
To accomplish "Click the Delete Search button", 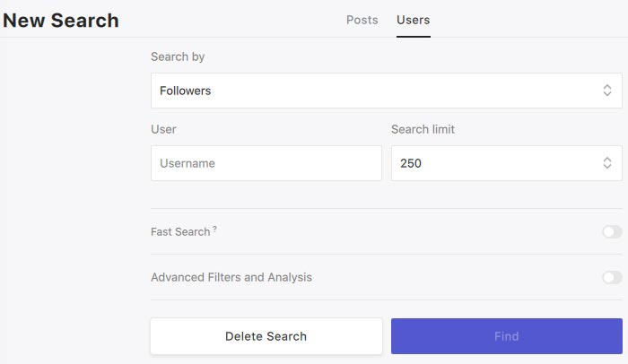I will (x=266, y=336).
